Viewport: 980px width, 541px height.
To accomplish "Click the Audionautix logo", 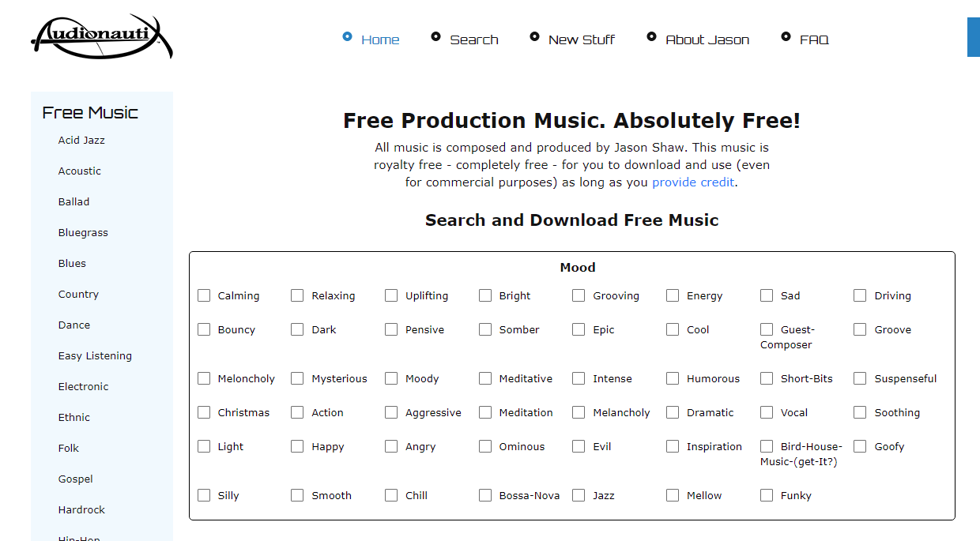I will (x=101, y=37).
